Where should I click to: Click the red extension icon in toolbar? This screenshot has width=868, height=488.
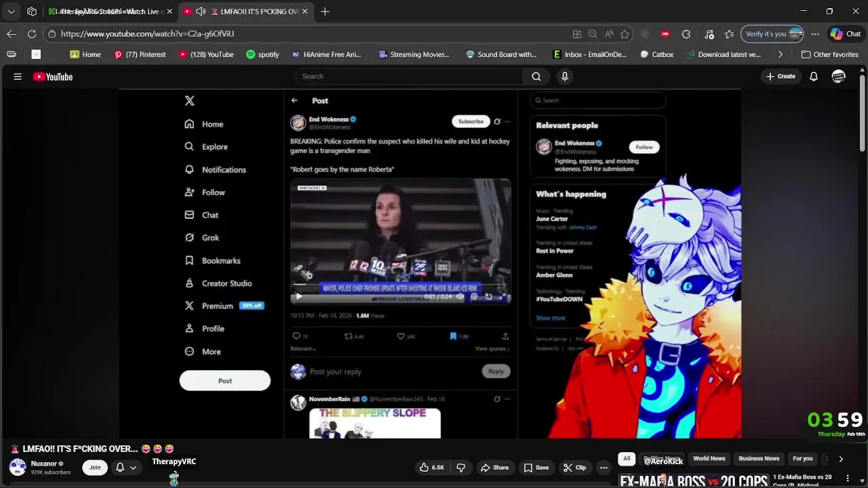[665, 34]
